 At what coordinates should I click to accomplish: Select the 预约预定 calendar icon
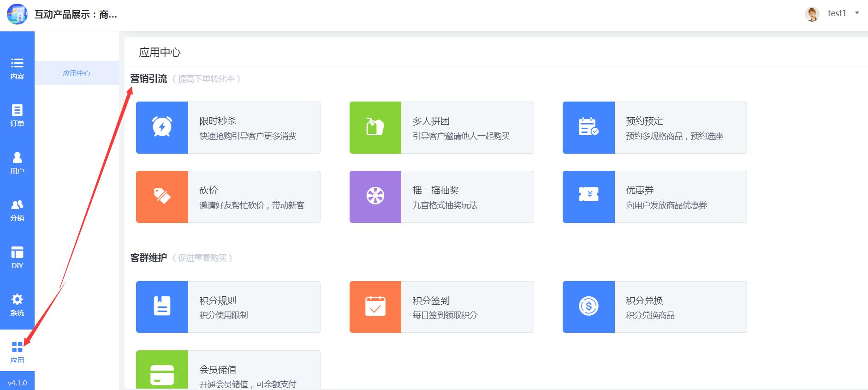point(588,127)
